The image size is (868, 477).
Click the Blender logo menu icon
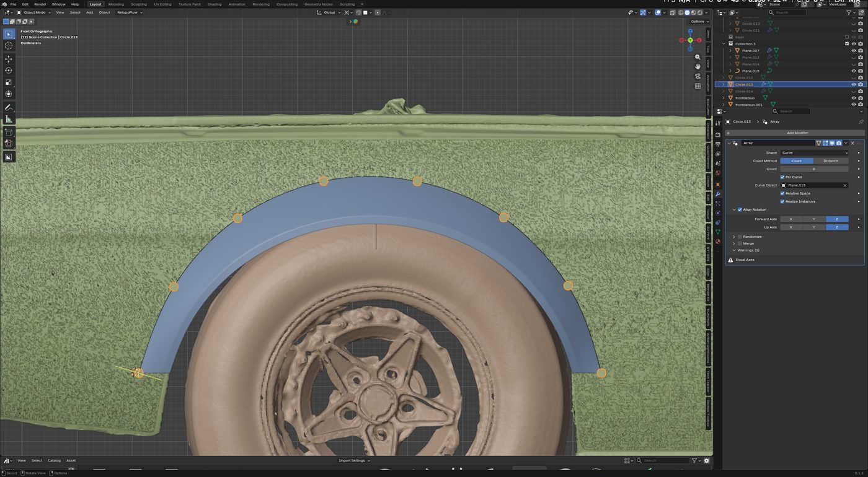(4, 4)
